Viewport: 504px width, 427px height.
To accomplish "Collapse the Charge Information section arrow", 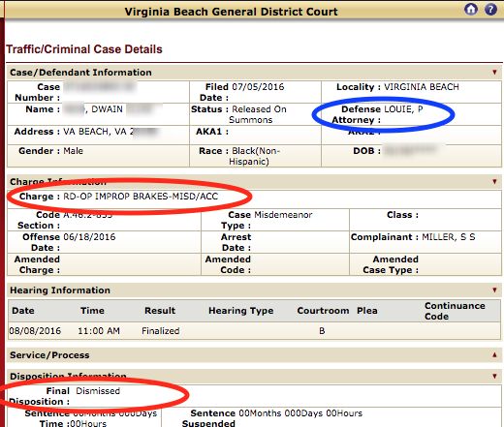I will tap(494, 182).
